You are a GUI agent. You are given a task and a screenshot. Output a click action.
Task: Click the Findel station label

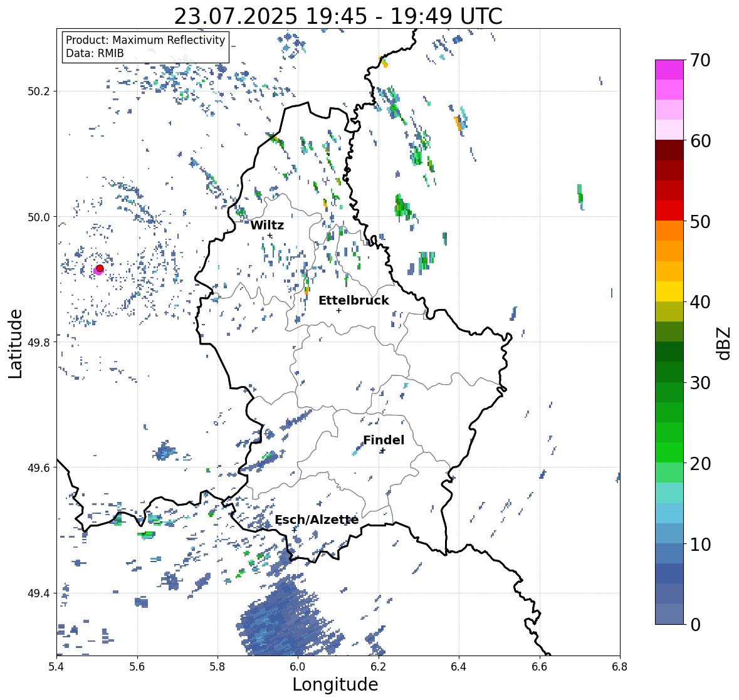[384, 440]
